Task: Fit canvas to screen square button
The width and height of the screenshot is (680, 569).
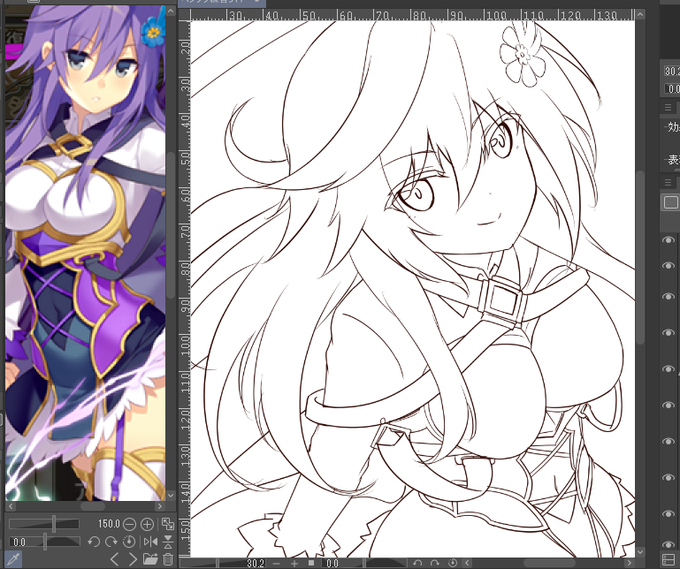Action: 311,563
